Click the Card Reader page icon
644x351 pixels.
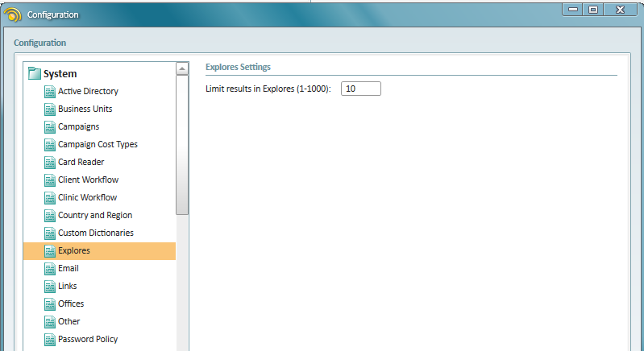50,162
